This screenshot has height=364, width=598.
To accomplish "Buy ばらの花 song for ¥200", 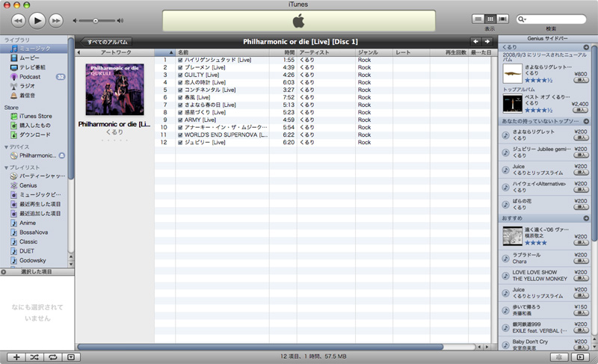I will [x=581, y=207].
